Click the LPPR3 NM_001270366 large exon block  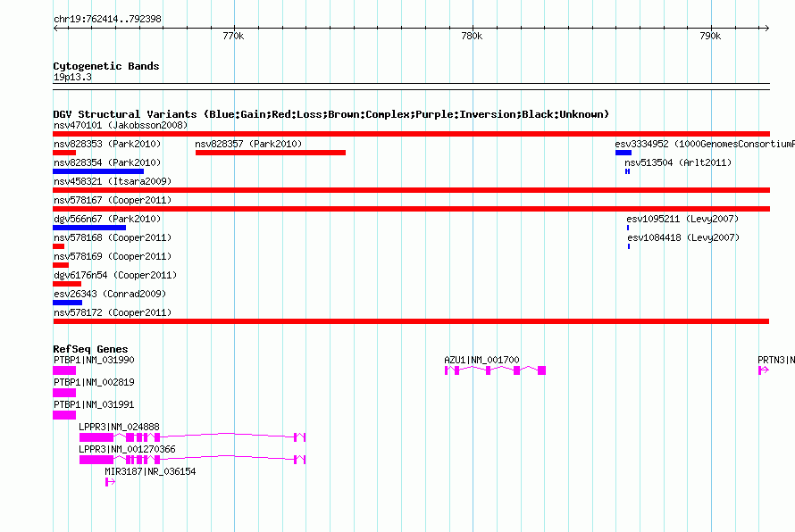[x=96, y=460]
